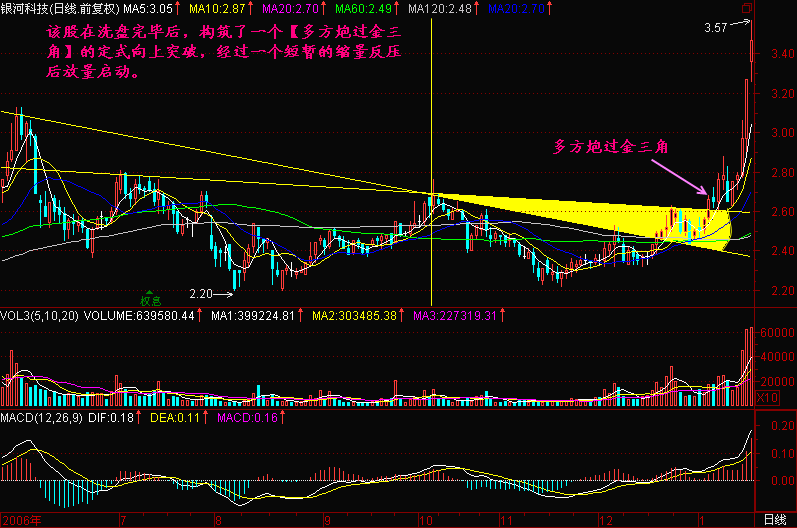Click the 银河科技 stock title label

tap(25, 7)
